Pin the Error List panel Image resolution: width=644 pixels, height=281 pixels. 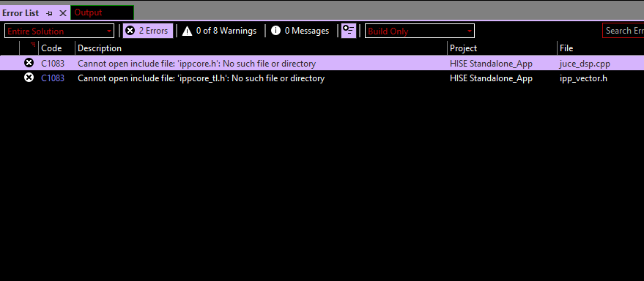click(49, 13)
